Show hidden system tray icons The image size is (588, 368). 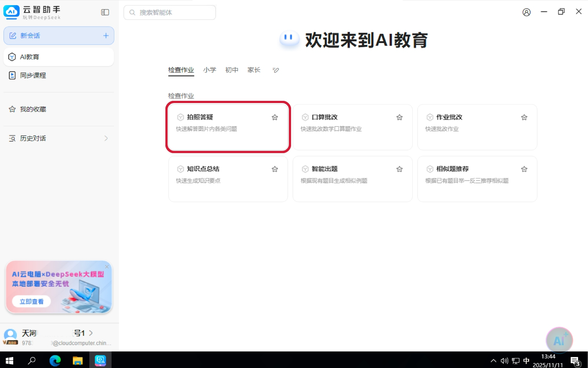point(493,361)
